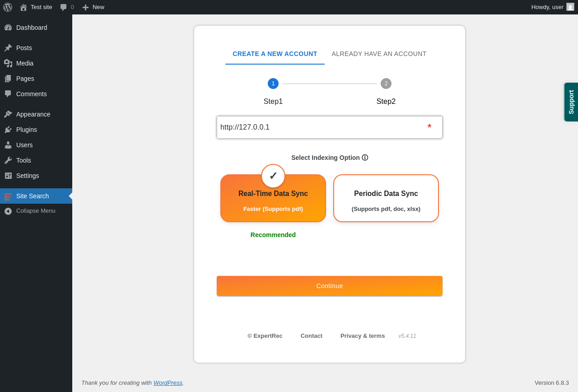
Task: Select Real-Time Data Sync option
Action: click(273, 198)
